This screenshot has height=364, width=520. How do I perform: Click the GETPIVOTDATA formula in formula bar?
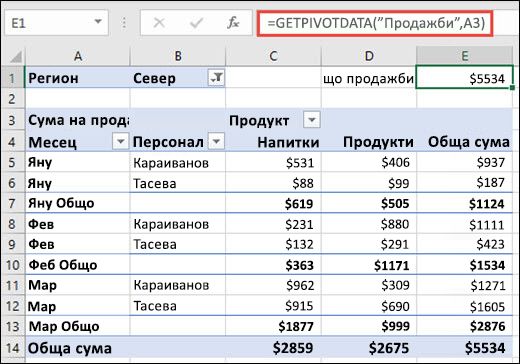[375, 23]
